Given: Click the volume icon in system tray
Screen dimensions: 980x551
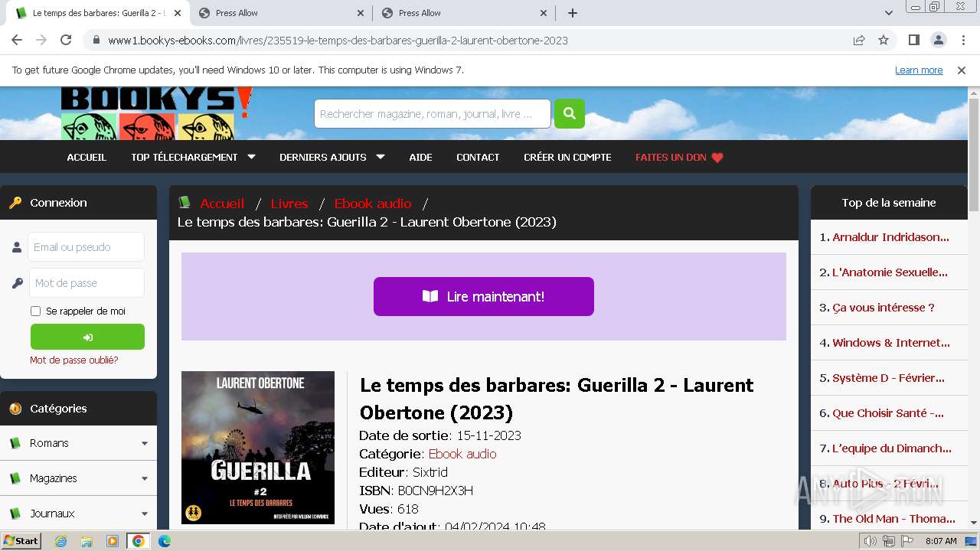Looking at the screenshot, I should (x=870, y=541).
